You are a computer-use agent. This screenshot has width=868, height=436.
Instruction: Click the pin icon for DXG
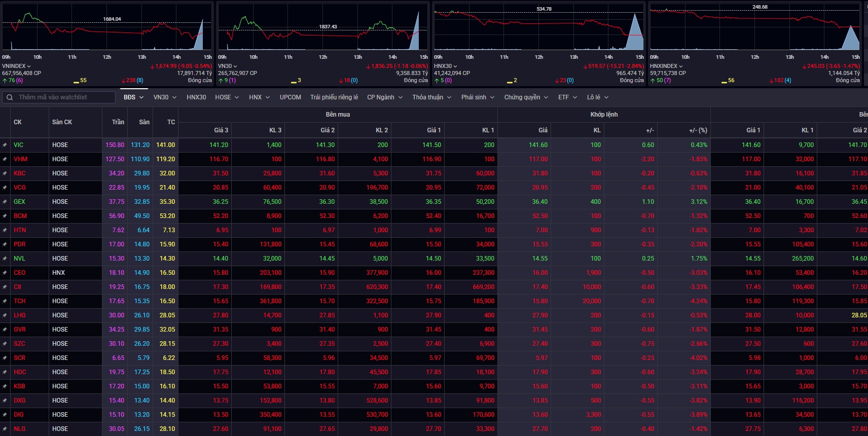click(5, 401)
